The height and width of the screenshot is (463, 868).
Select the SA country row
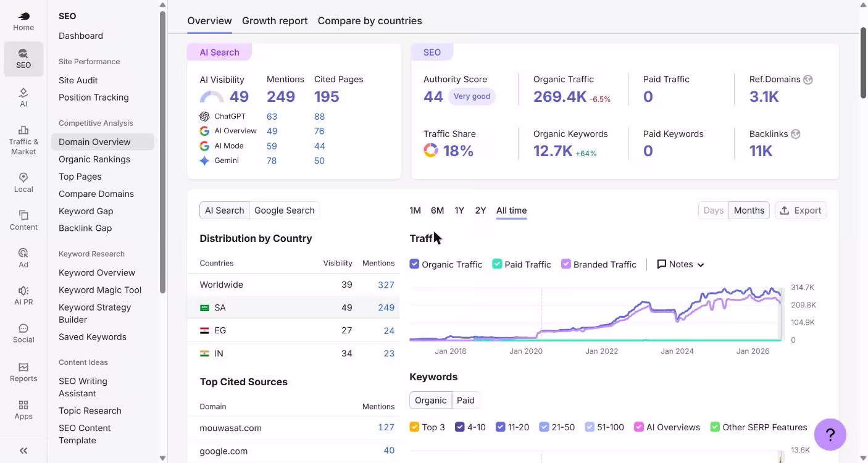click(x=294, y=307)
